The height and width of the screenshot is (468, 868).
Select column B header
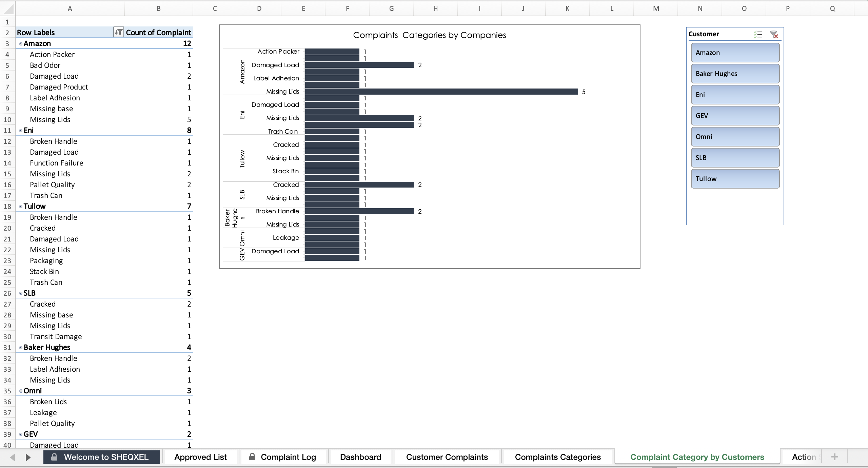159,8
